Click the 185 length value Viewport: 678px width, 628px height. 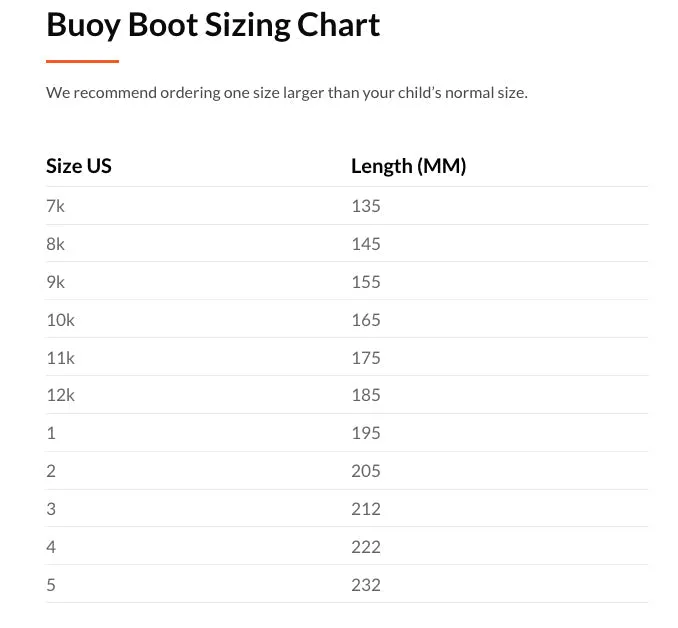[366, 395]
